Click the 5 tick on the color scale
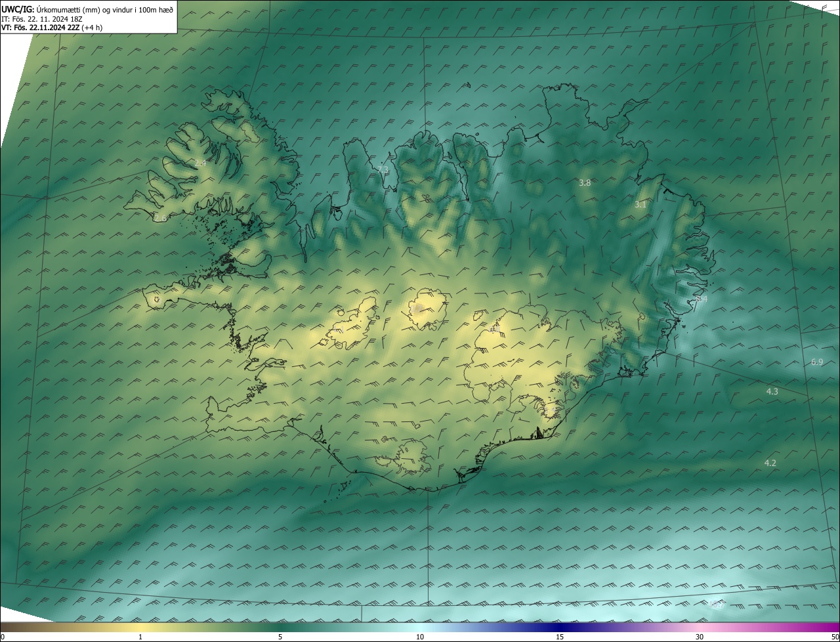 click(280, 637)
